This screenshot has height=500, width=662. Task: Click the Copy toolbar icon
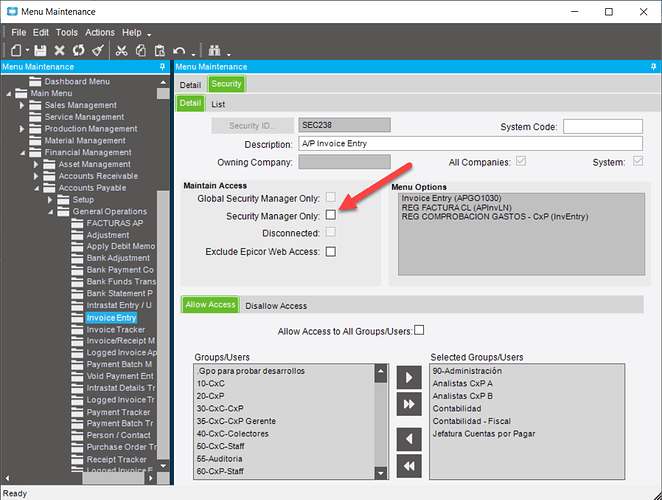[141, 51]
